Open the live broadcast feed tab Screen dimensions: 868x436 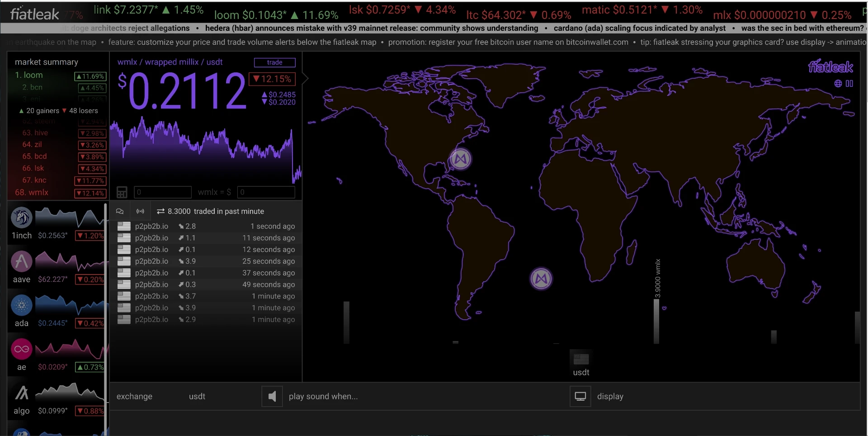pos(141,211)
